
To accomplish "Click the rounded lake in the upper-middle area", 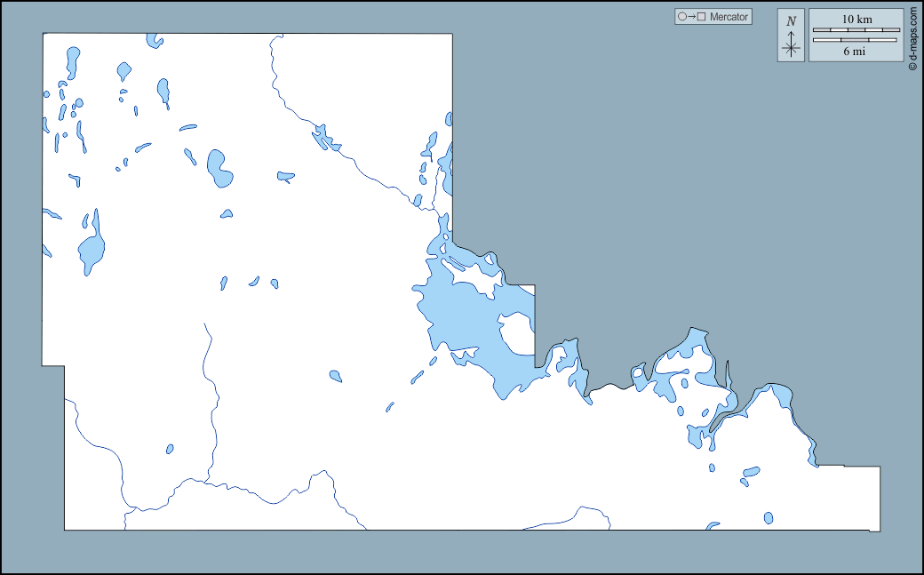I will pos(219,168).
